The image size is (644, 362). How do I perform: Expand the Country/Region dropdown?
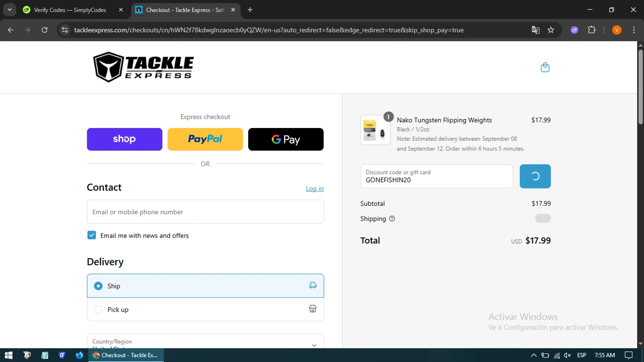coord(205,341)
